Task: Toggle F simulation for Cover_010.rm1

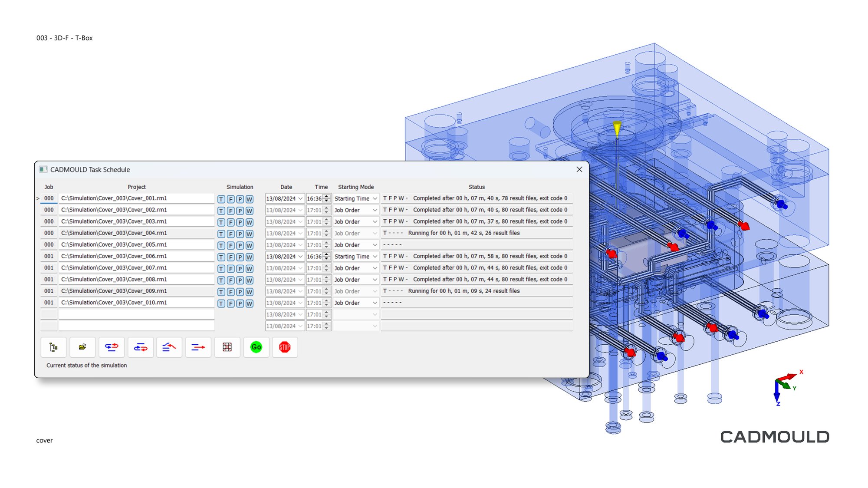Action: click(x=231, y=304)
